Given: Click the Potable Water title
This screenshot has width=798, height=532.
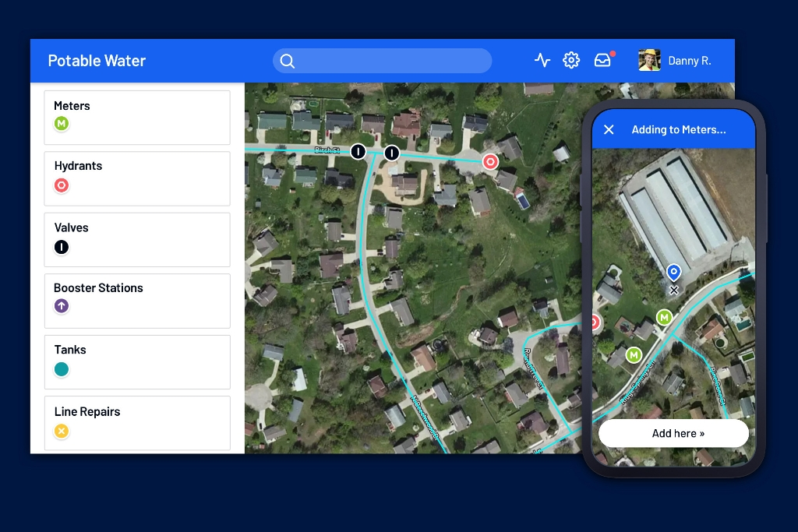Looking at the screenshot, I should pyautogui.click(x=97, y=60).
